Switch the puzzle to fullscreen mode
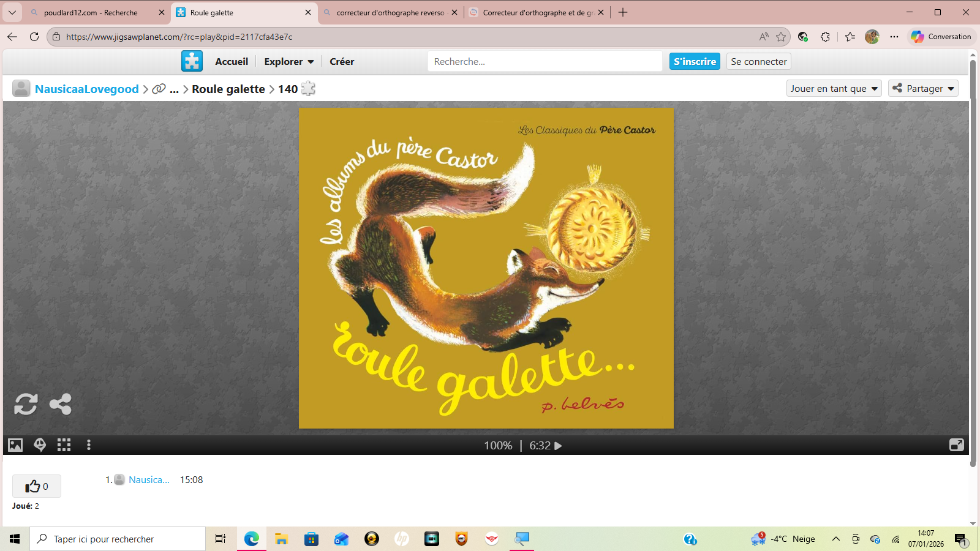 coord(957,445)
